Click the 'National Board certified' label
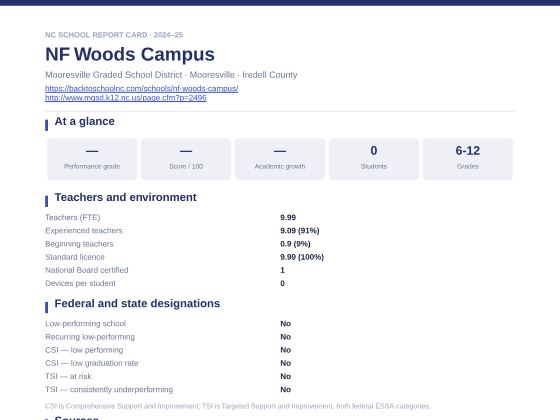 click(87, 270)
